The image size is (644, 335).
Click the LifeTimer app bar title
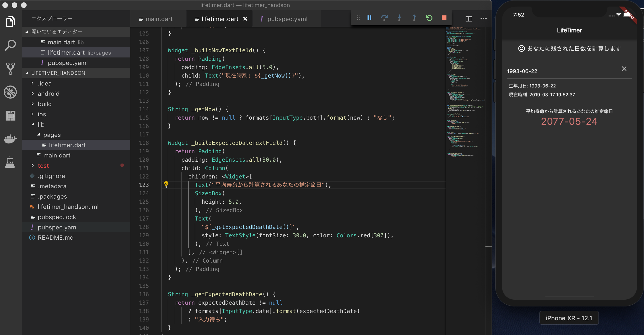click(569, 30)
